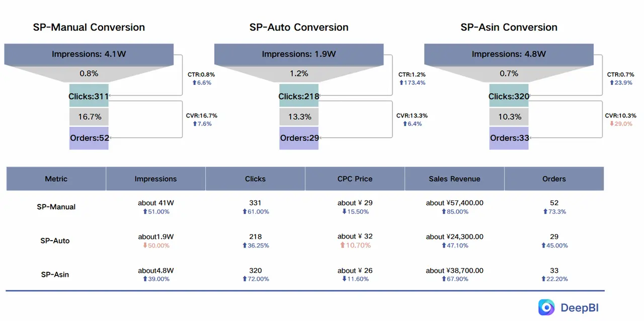The width and height of the screenshot is (644, 321).
Task: Click the 16.7% CVR segment in SP-Manual funnel
Action: point(89,117)
